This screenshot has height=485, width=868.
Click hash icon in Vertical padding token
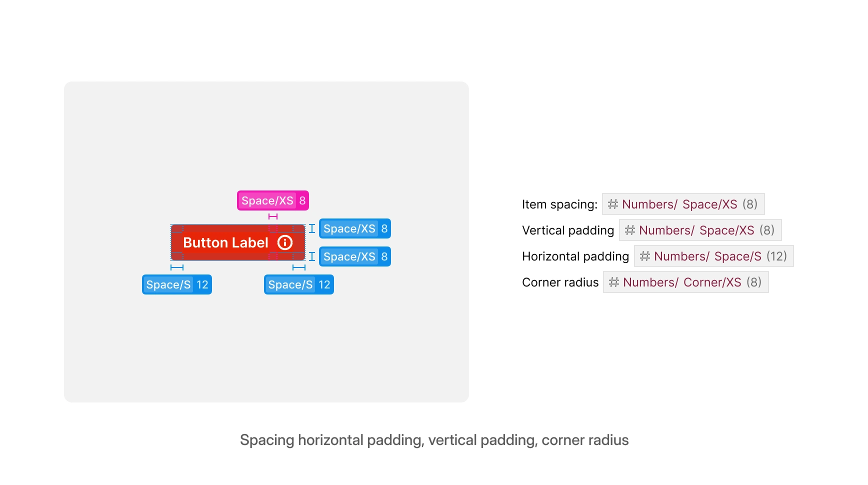click(x=630, y=230)
